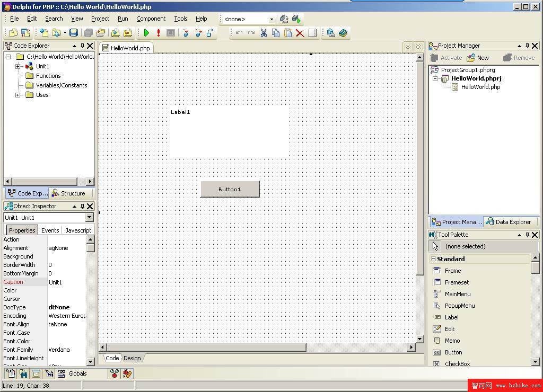Image resolution: width=543 pixels, height=392 pixels.
Task: Click the red bug with gold coins icon
Action: pyautogui.click(x=127, y=373)
